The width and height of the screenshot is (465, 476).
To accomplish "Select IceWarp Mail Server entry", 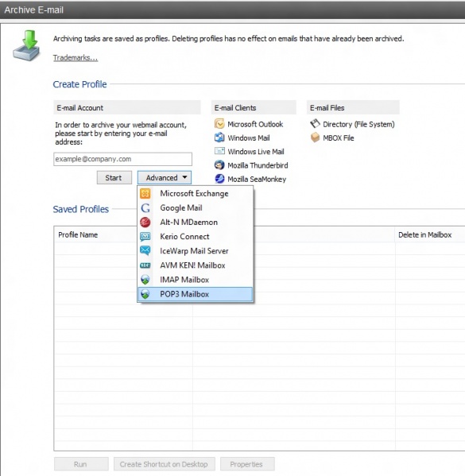I will (195, 251).
